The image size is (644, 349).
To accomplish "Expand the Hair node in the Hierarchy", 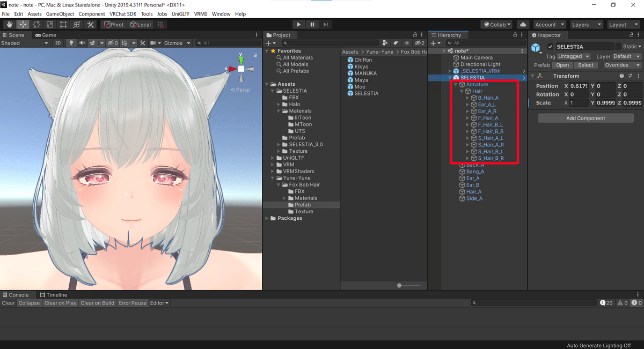I will (461, 91).
